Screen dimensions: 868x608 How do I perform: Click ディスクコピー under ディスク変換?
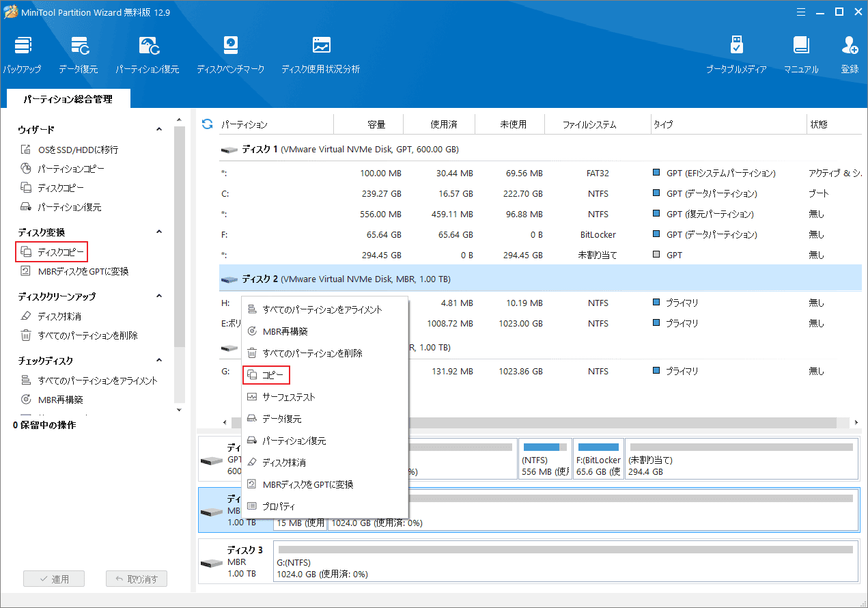(x=52, y=252)
